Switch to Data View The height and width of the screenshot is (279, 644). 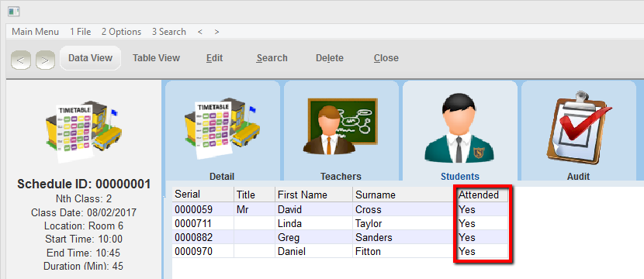(x=90, y=58)
